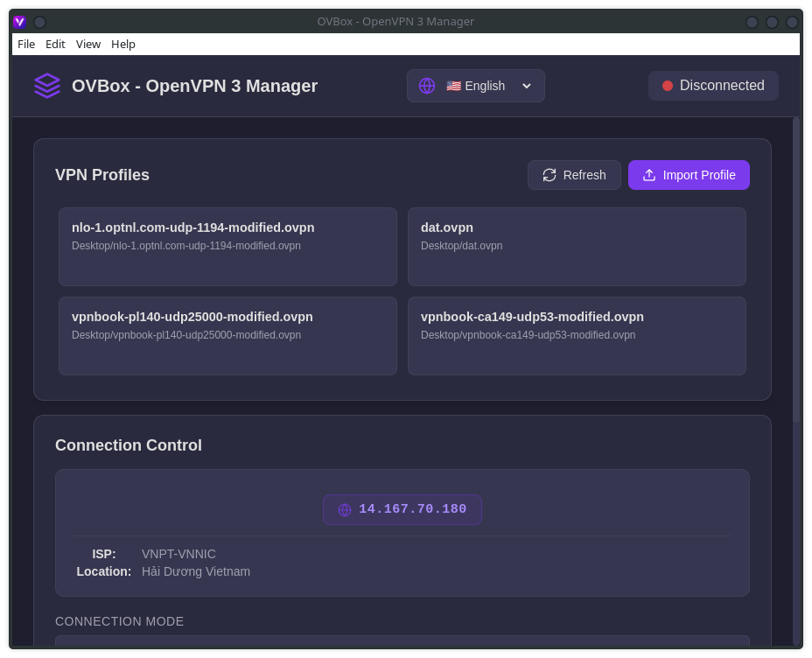The height and width of the screenshot is (658, 812).
Task: Click the upload icon on Import Profile
Action: tap(649, 175)
